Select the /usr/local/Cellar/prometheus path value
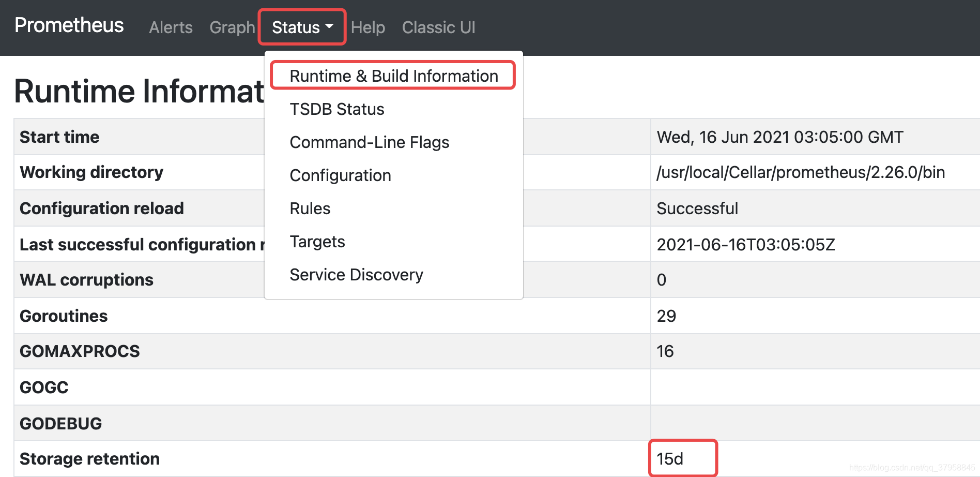The height and width of the screenshot is (477, 980). point(801,172)
